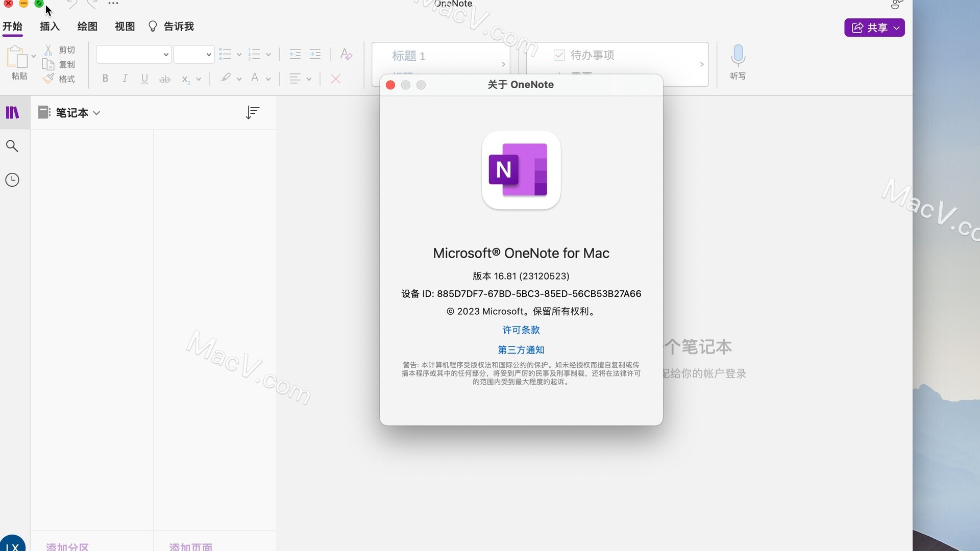Click the Copy icon
This screenshot has width=980, height=551.
coord(48,64)
